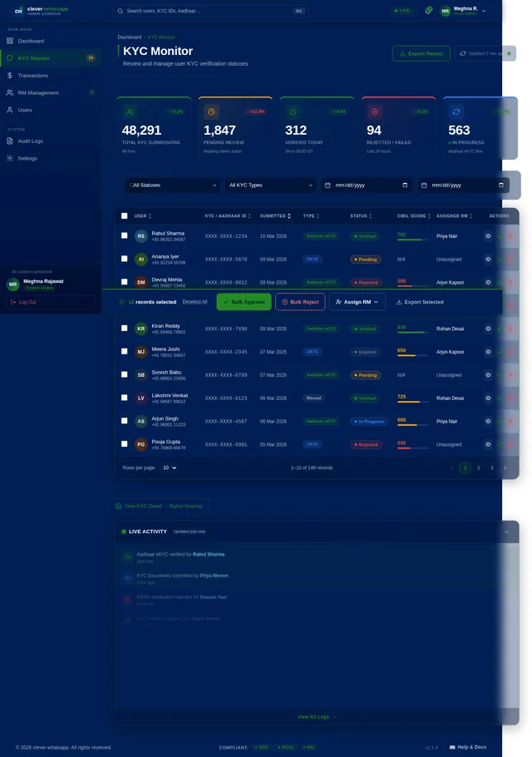The height and width of the screenshot is (757, 532).
Task: Click the Bulk Reject button
Action: (x=300, y=302)
